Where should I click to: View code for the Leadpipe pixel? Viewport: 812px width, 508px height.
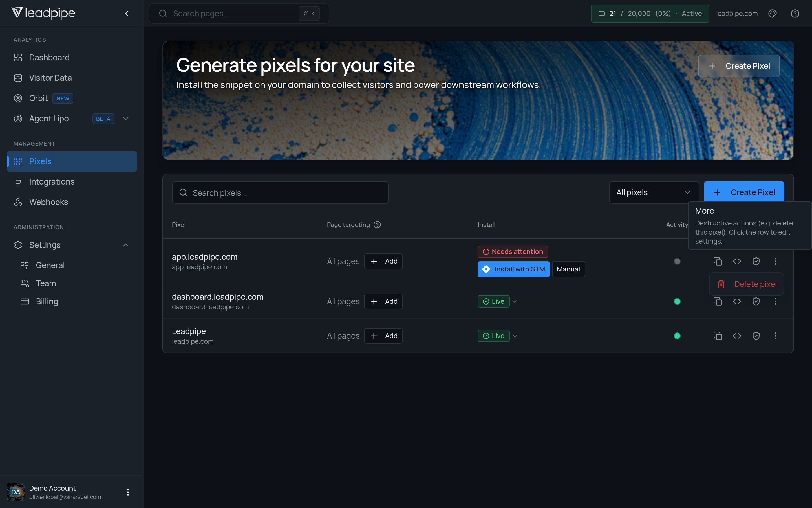pyautogui.click(x=737, y=336)
